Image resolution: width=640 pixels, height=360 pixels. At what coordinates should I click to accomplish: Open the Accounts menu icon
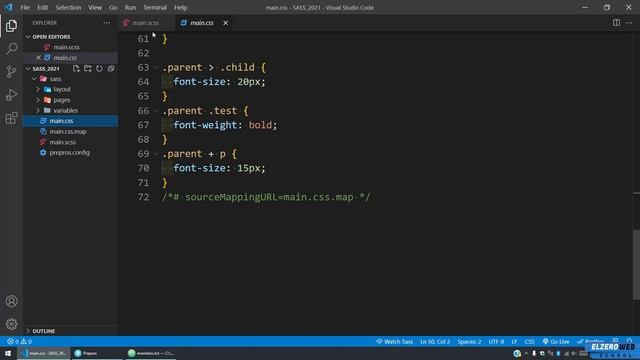pos(11,301)
